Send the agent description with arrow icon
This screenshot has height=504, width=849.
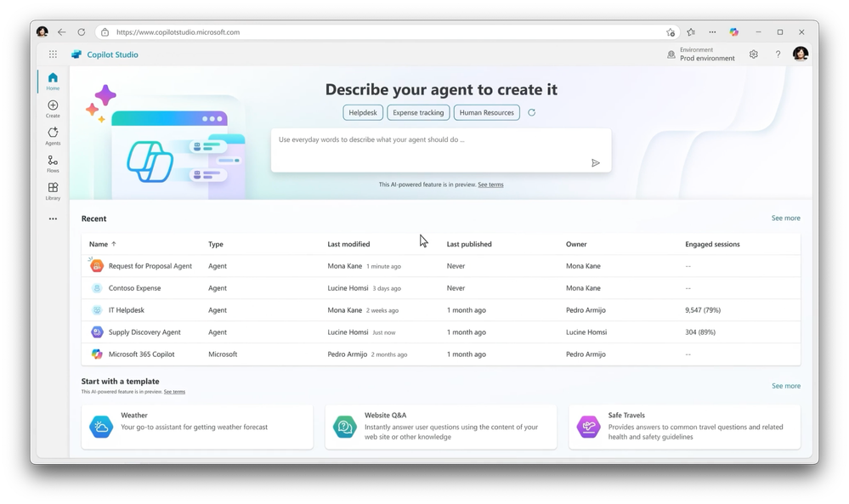[x=595, y=163]
